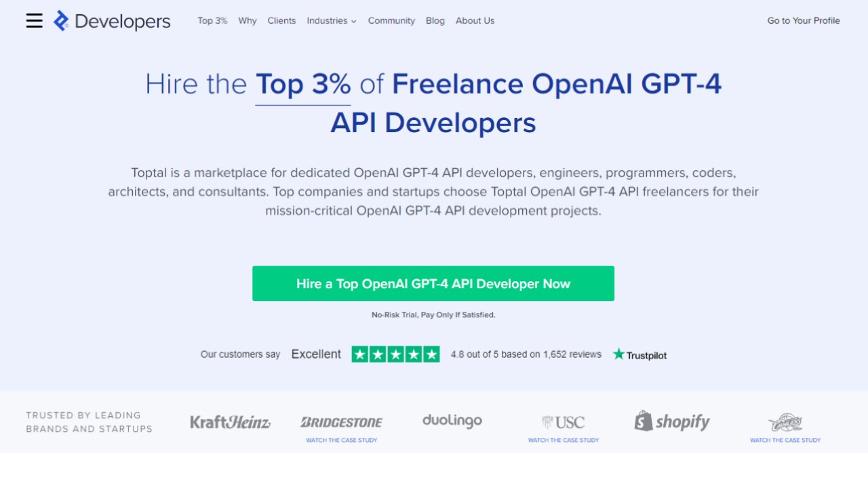Watch the Bridgestone case study
This screenshot has width=868, height=488.
point(341,441)
